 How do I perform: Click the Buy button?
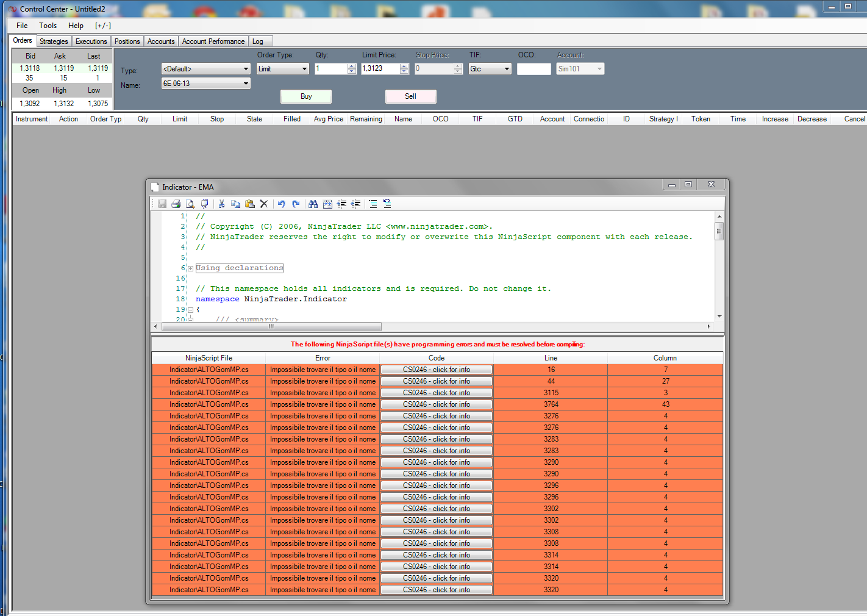(306, 96)
